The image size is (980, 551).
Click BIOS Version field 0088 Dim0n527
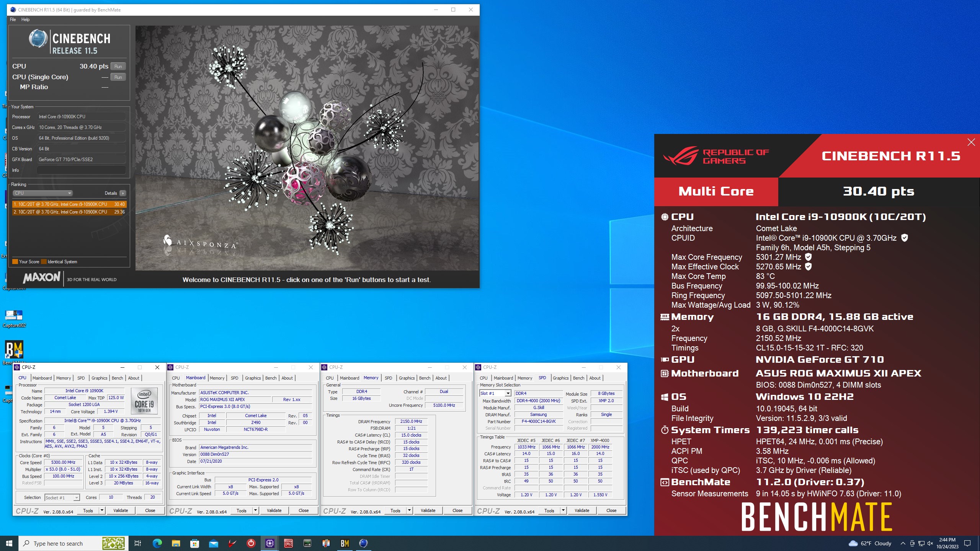point(255,454)
